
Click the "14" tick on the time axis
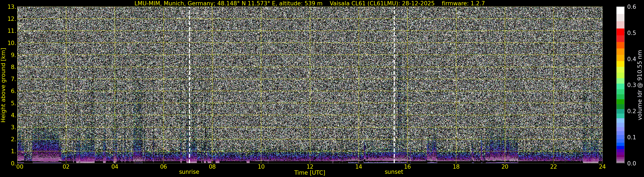point(358,167)
